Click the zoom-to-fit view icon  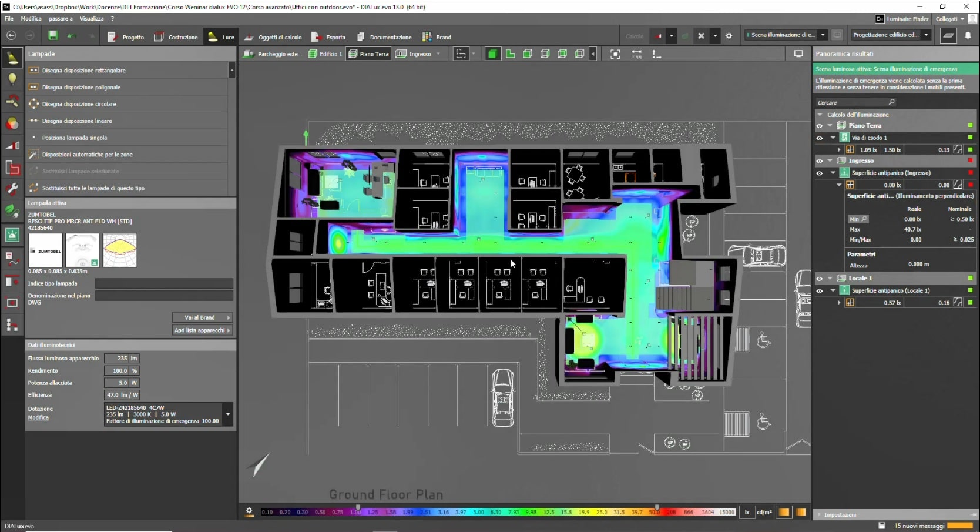[x=615, y=54]
